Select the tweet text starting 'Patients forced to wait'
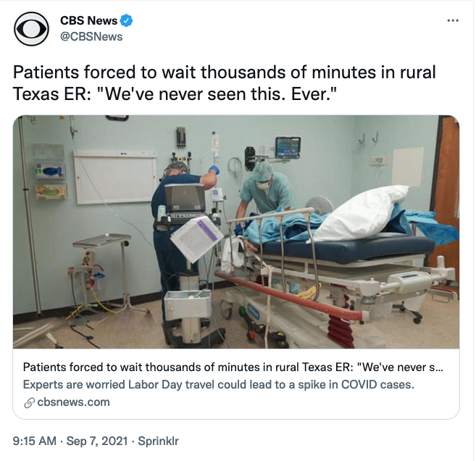Image resolution: width=476 pixels, height=461 pixels. 224,83
